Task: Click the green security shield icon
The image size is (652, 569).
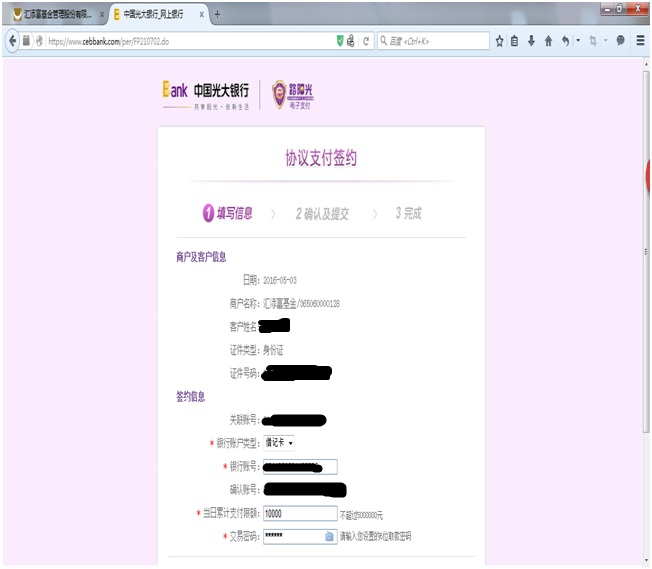Action: [340, 41]
